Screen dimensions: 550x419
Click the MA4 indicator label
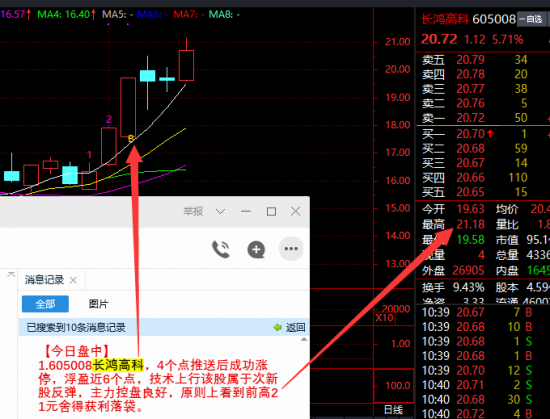64,14
